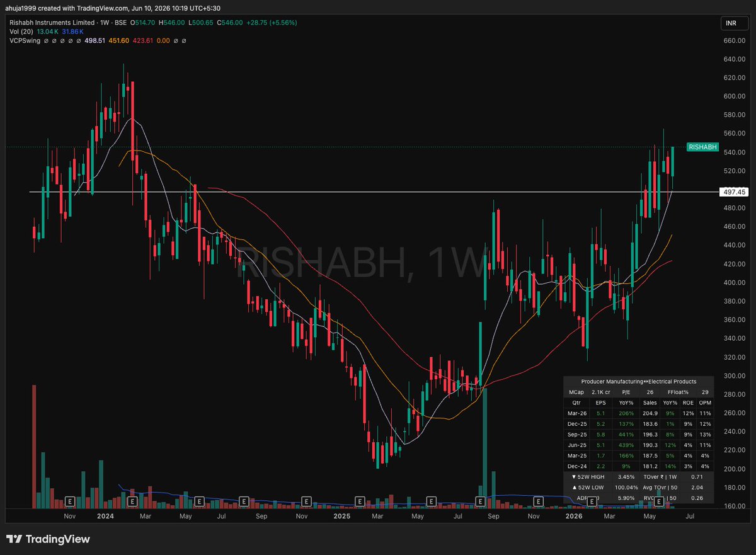Screen dimensions: 756x555
Task: Click the 52W HIGH label
Action: click(x=587, y=477)
